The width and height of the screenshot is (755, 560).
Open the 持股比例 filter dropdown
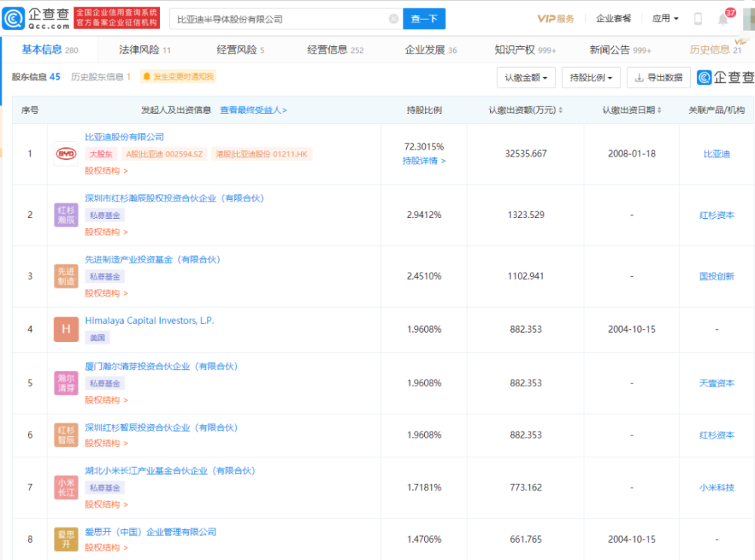click(591, 78)
